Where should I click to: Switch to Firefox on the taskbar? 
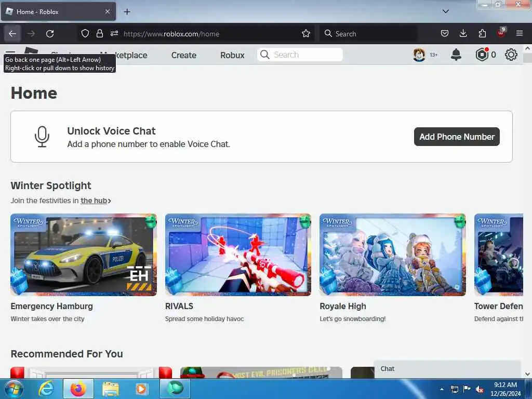click(x=78, y=389)
